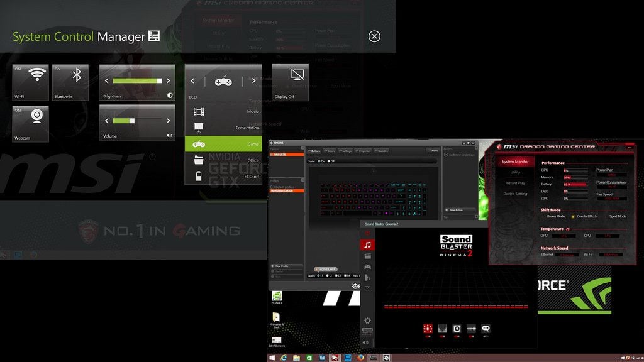
Task: Select keyboard layer L3
Action: [338, 275]
